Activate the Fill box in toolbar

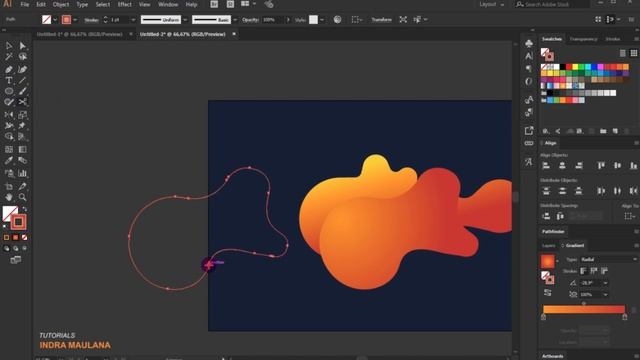[10, 213]
